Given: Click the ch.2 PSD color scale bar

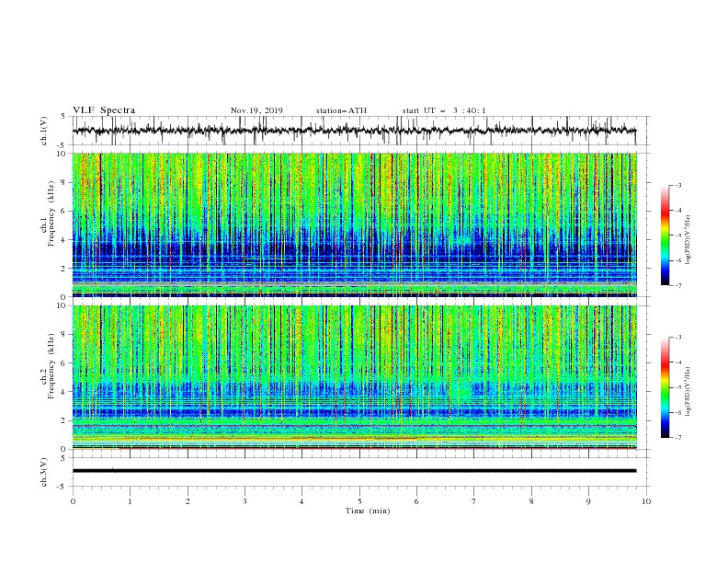Looking at the screenshot, I should pos(665,387).
